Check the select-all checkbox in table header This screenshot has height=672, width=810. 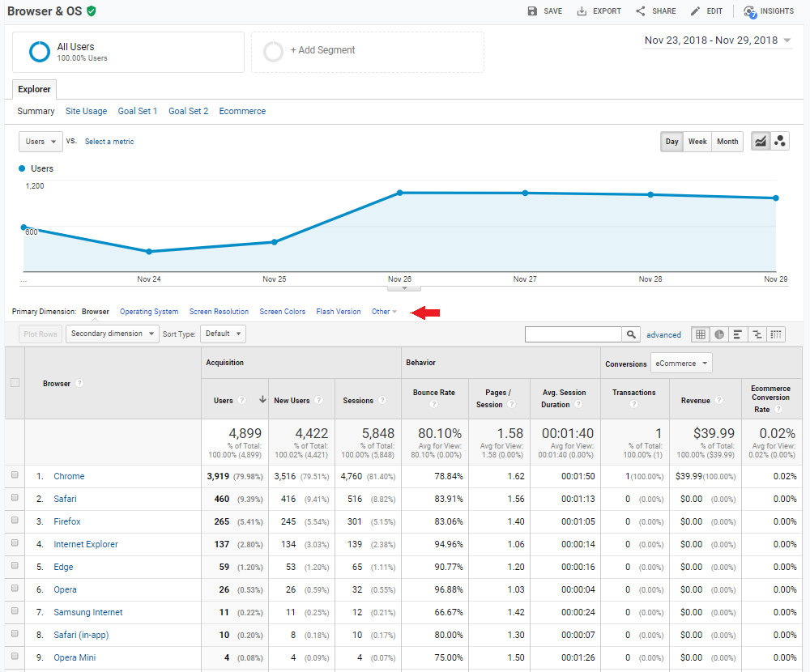[x=15, y=383]
